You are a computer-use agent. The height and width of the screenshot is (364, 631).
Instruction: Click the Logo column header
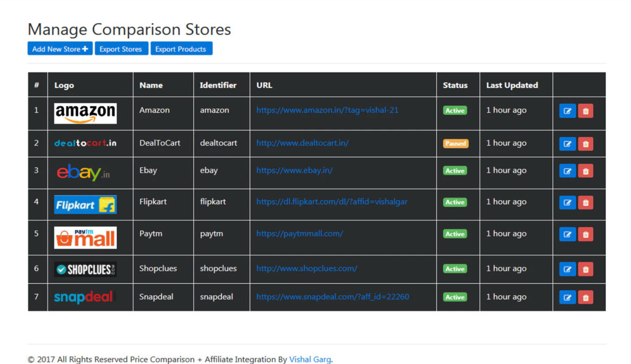(x=64, y=85)
